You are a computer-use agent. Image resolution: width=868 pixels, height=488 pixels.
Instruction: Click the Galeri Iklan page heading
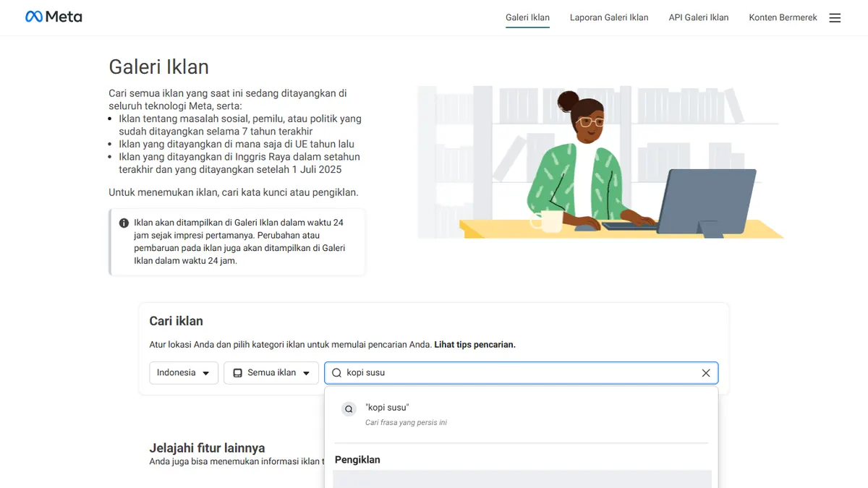point(158,67)
